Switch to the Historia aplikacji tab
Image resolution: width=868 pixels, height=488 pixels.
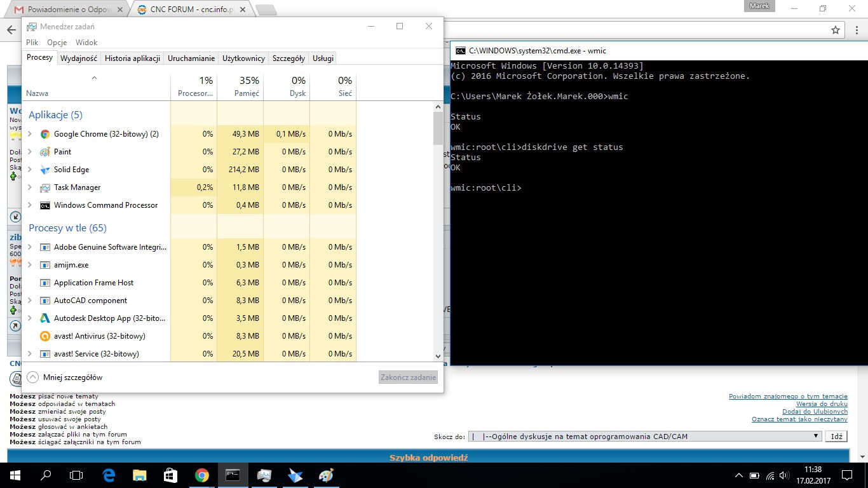click(132, 58)
